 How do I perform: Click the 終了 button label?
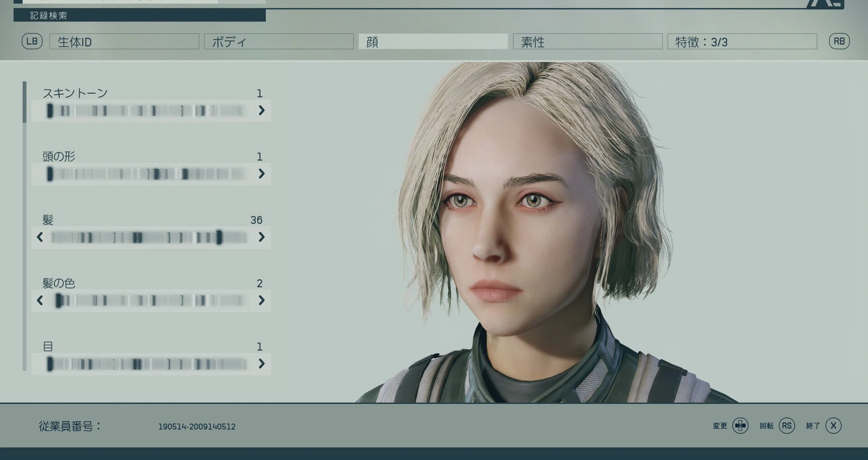point(813,426)
